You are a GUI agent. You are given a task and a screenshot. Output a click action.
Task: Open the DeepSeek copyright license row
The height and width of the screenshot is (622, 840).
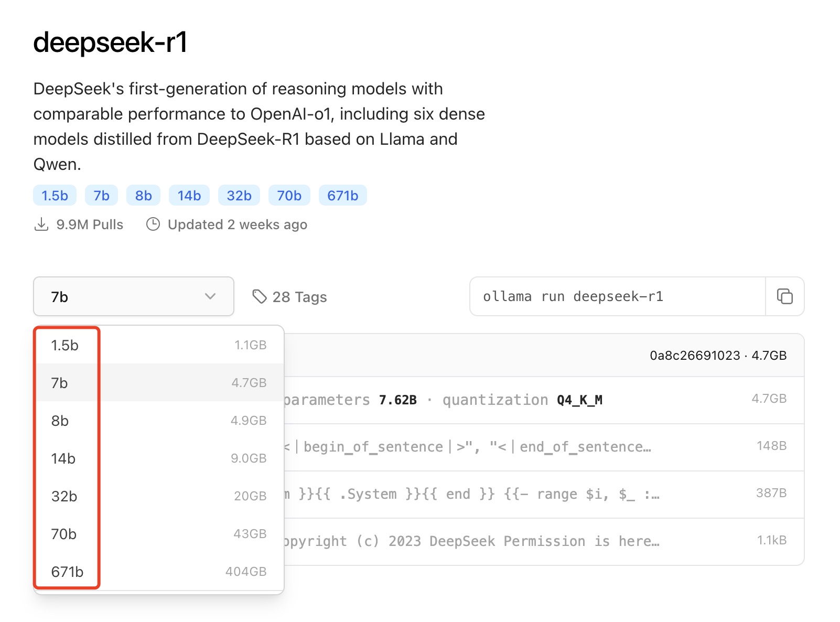pyautogui.click(x=544, y=542)
